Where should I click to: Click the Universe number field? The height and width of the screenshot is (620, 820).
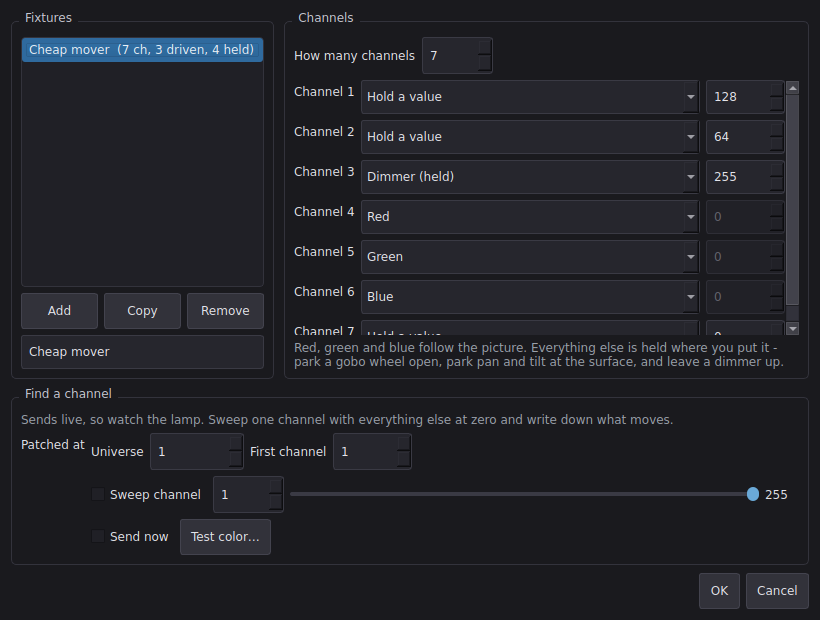point(197,452)
